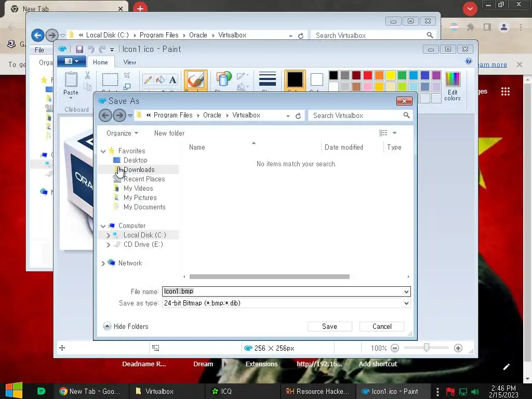Click the rectangular Select tool in Paint

(x=110, y=79)
